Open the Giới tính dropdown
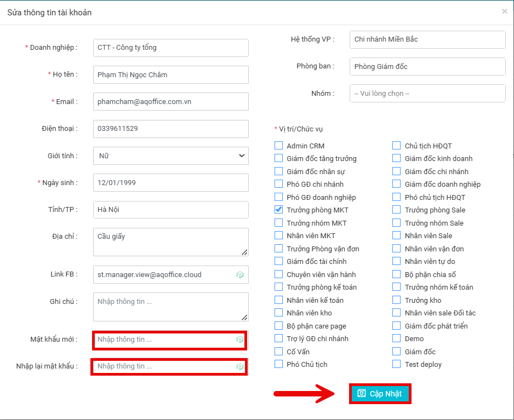Image resolution: width=514 pixels, height=420 pixels. [170, 156]
